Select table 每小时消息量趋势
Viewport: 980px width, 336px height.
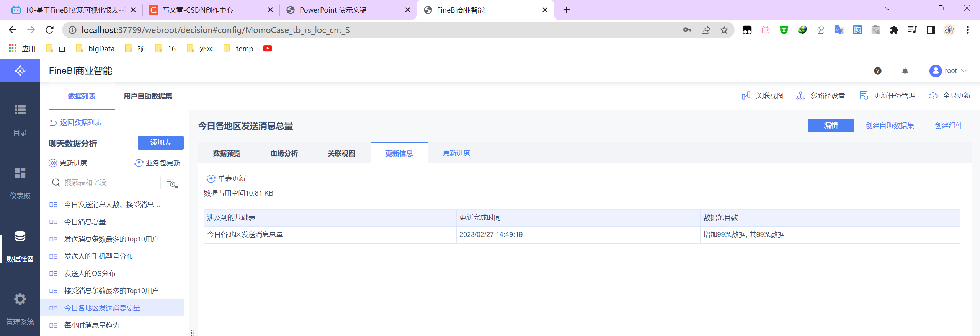[112, 325]
